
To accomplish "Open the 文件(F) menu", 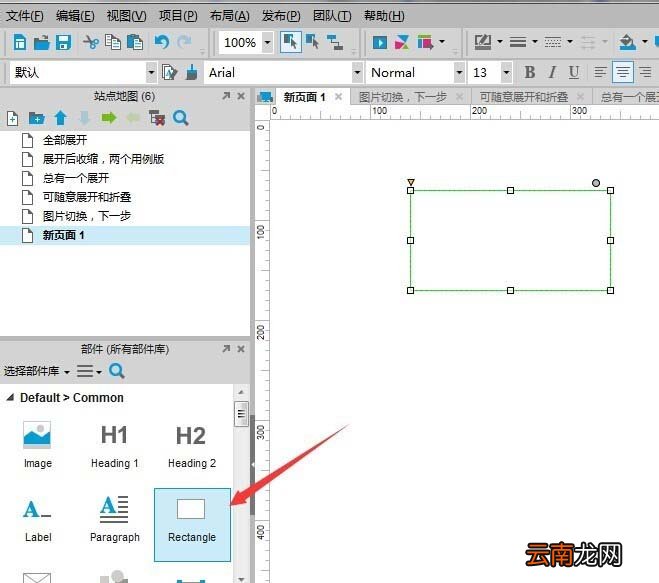I will pos(24,16).
